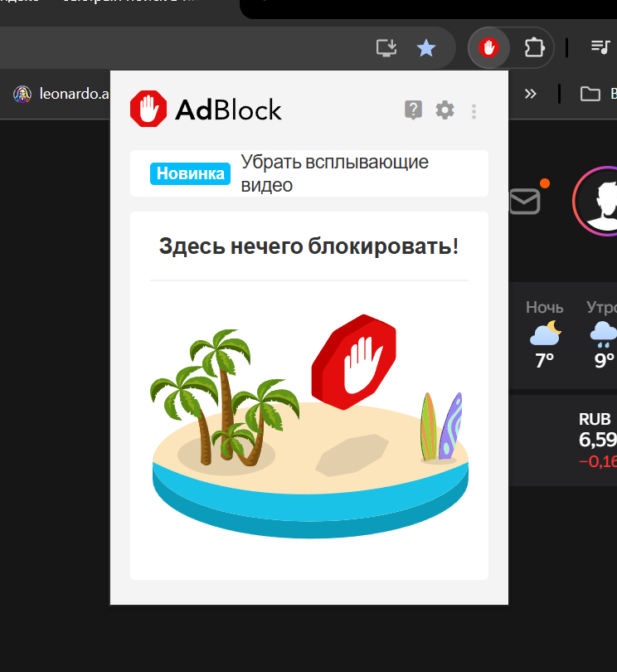Click the AdBlock logo in the popup header
617x672 pixels.
tap(206, 109)
